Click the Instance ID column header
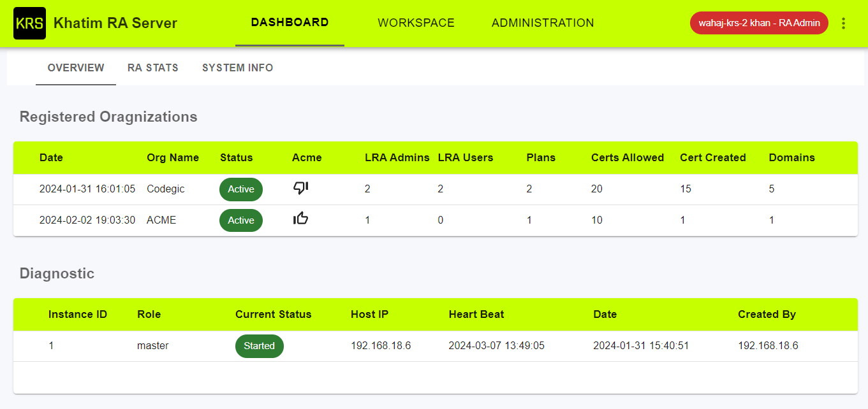868x409 pixels. pos(78,315)
